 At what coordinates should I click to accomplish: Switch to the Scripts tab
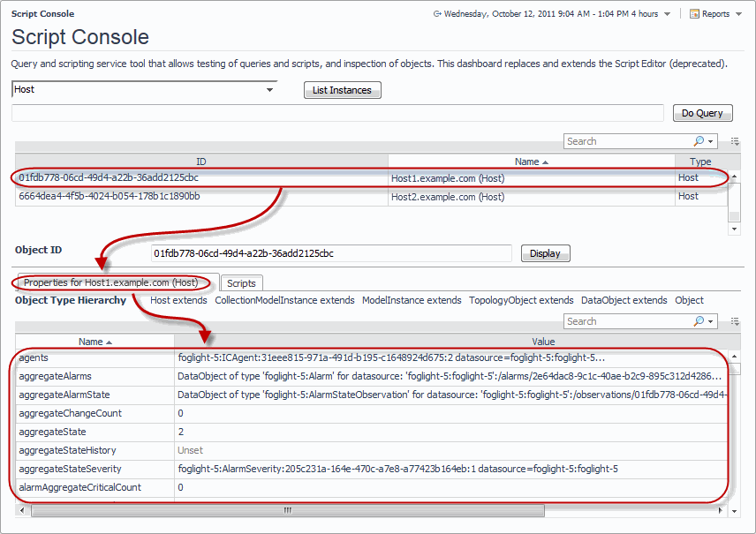click(242, 283)
